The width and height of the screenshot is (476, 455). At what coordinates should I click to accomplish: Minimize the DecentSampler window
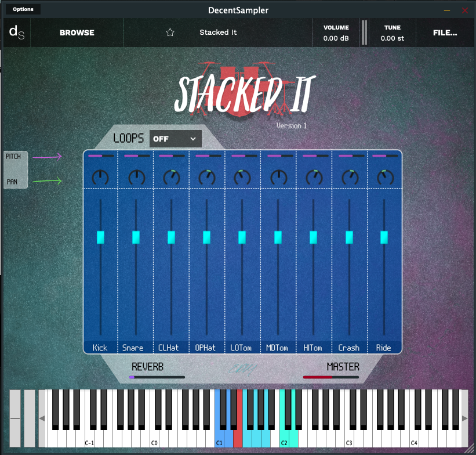click(x=447, y=10)
